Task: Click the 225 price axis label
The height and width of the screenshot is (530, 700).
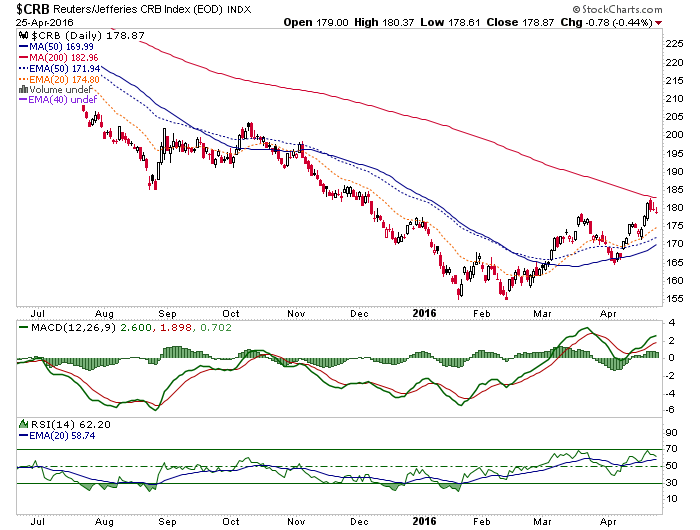Action: (x=674, y=43)
